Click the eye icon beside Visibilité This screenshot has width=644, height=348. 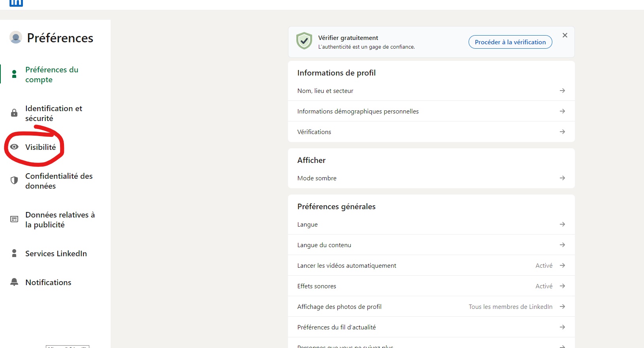tap(14, 147)
